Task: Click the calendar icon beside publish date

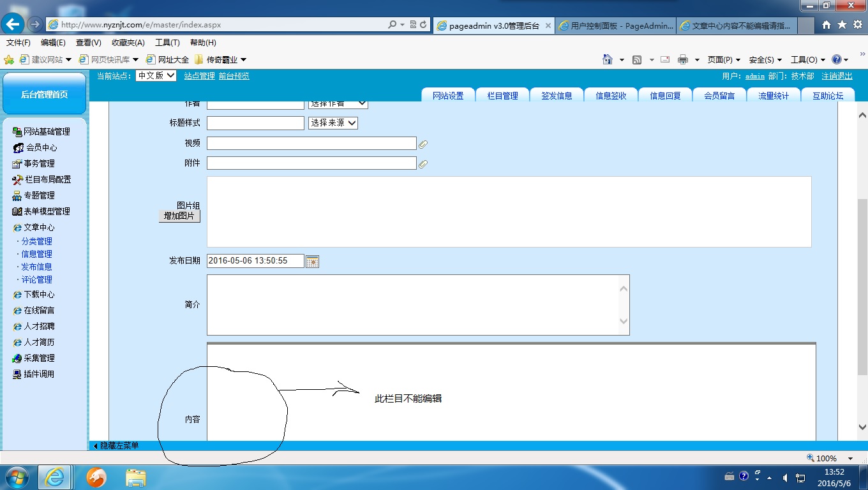Action: [312, 261]
